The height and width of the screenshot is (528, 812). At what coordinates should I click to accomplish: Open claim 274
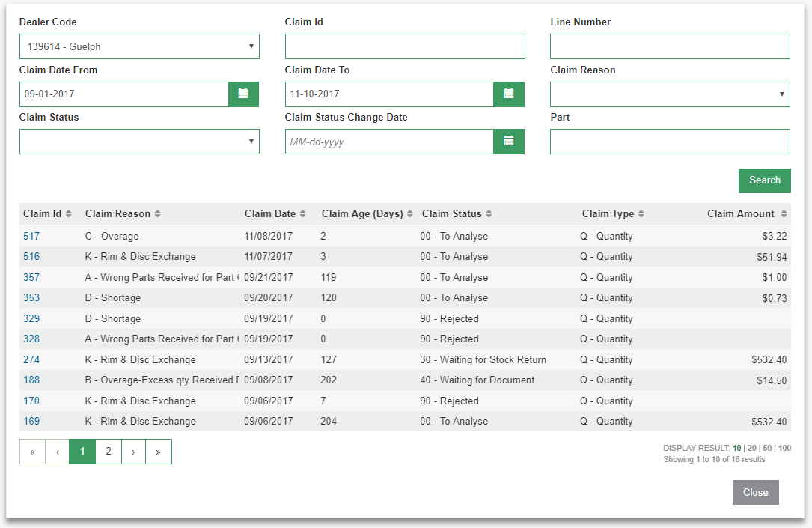(x=31, y=359)
